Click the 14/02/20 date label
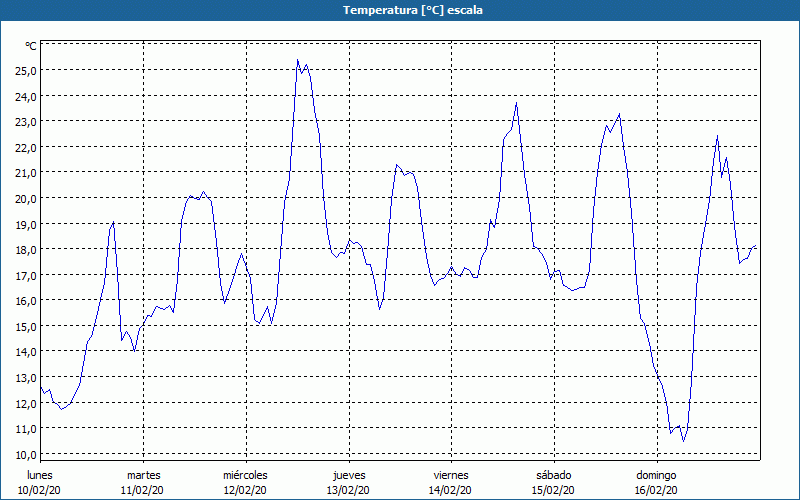The height and width of the screenshot is (500, 800). point(450,490)
